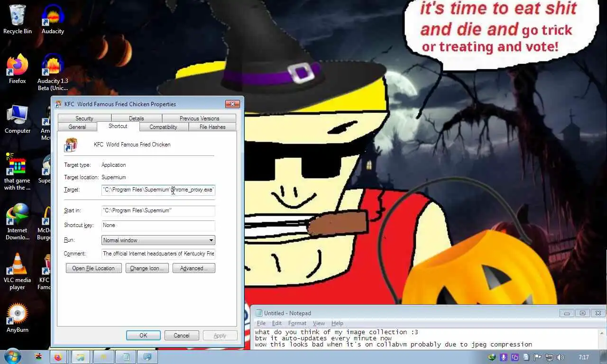Open Notepad's Edit menu
Image resolution: width=607 pixels, height=364 pixels.
[277, 323]
